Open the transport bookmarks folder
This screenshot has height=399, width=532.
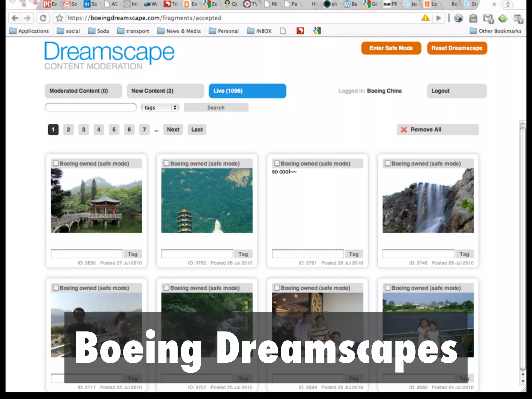133,31
